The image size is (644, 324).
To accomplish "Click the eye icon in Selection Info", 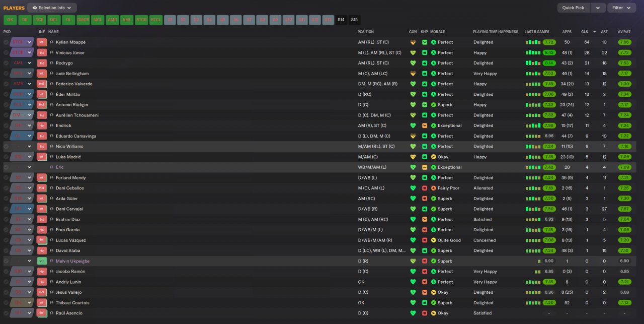I will click(x=35, y=8).
